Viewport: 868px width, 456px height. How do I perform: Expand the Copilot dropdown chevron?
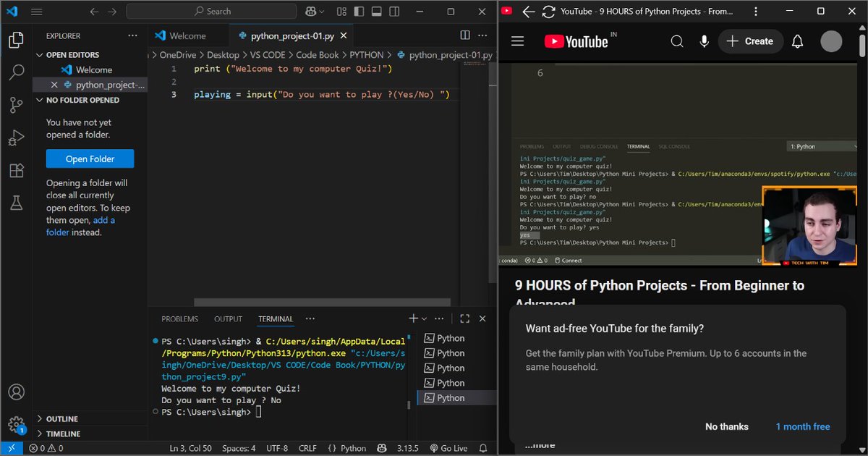pos(322,12)
